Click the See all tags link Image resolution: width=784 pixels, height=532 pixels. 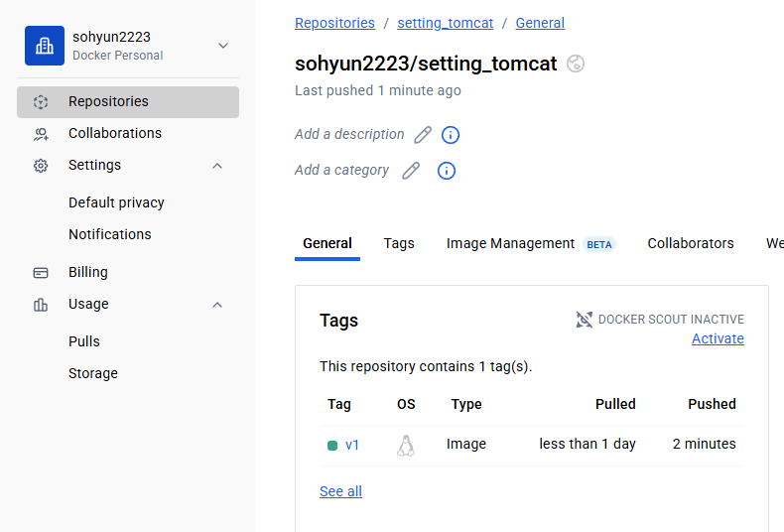click(x=340, y=491)
